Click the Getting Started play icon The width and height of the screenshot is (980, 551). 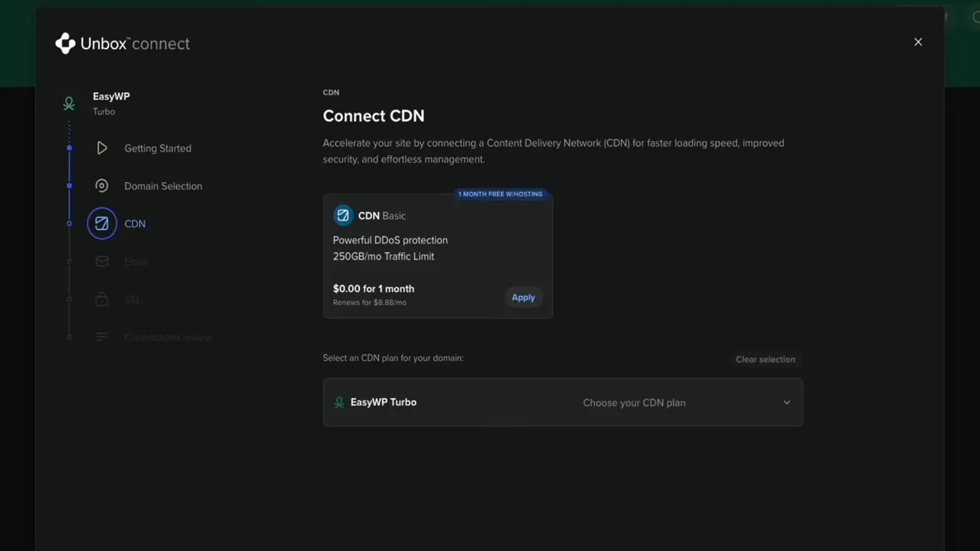(x=102, y=148)
